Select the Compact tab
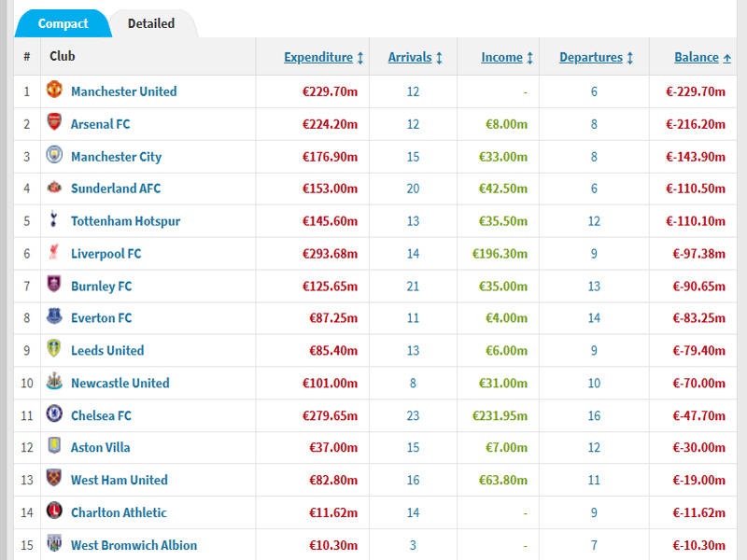This screenshot has width=747, height=560. (63, 23)
